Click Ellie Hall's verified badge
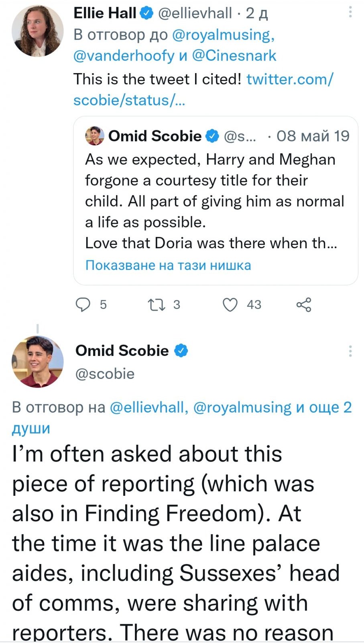The height and width of the screenshot is (644, 364). 146,13
